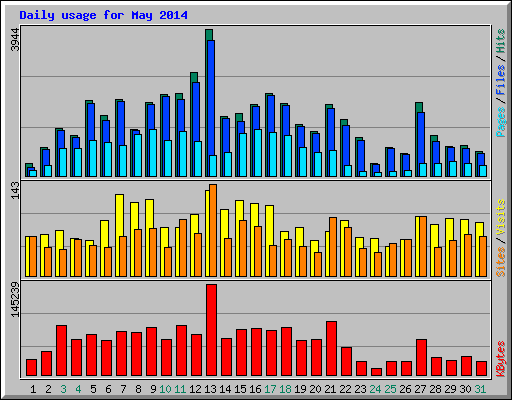Image resolution: width=512 pixels, height=400 pixels.
Task: Click day 27 on the x-axis
Action: (420, 389)
